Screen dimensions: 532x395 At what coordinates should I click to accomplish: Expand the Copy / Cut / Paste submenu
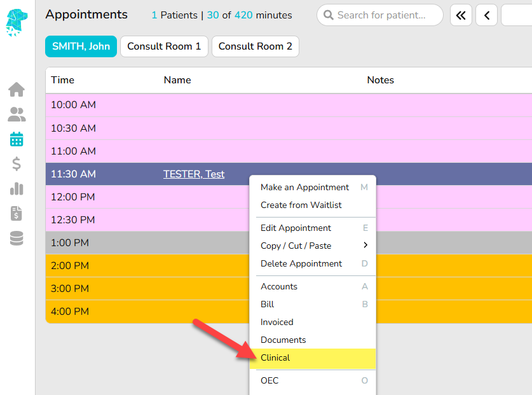coord(313,246)
